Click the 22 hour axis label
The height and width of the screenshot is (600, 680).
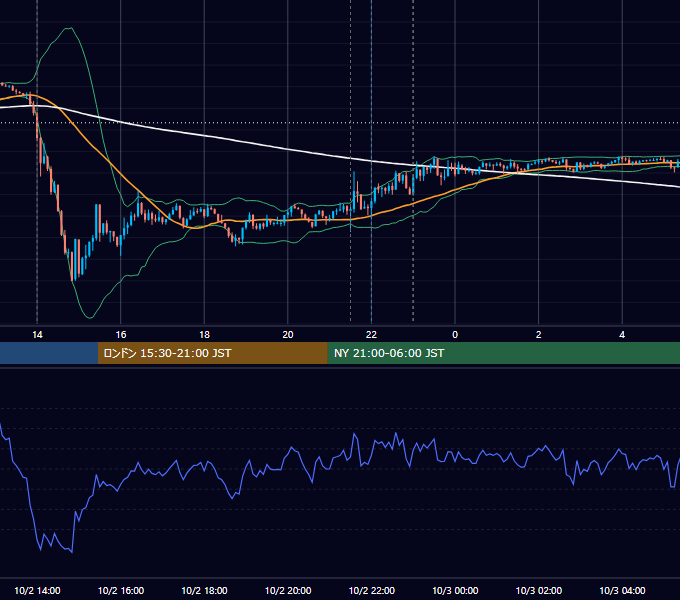pyautogui.click(x=371, y=335)
